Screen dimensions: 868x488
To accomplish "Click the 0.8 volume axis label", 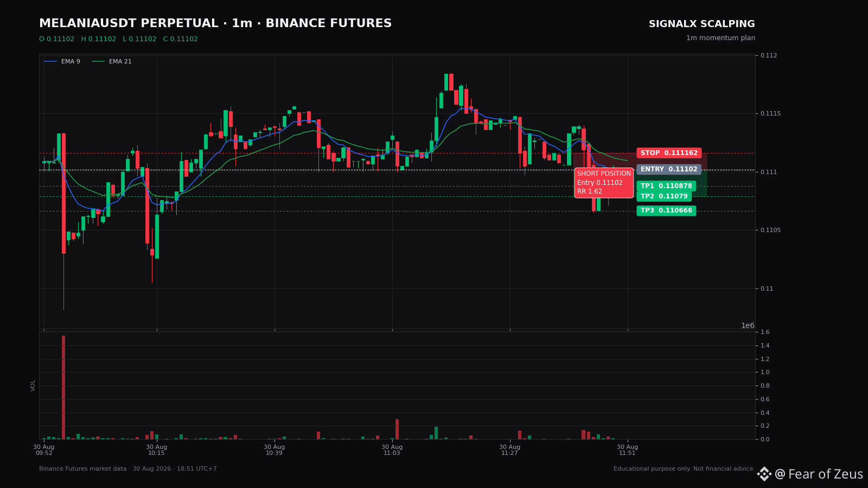I will pos(765,386).
